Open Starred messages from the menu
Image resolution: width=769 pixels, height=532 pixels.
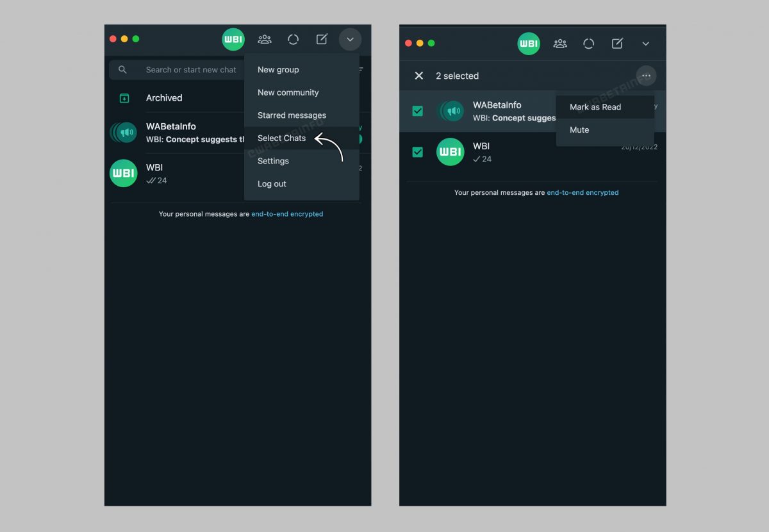click(x=292, y=115)
